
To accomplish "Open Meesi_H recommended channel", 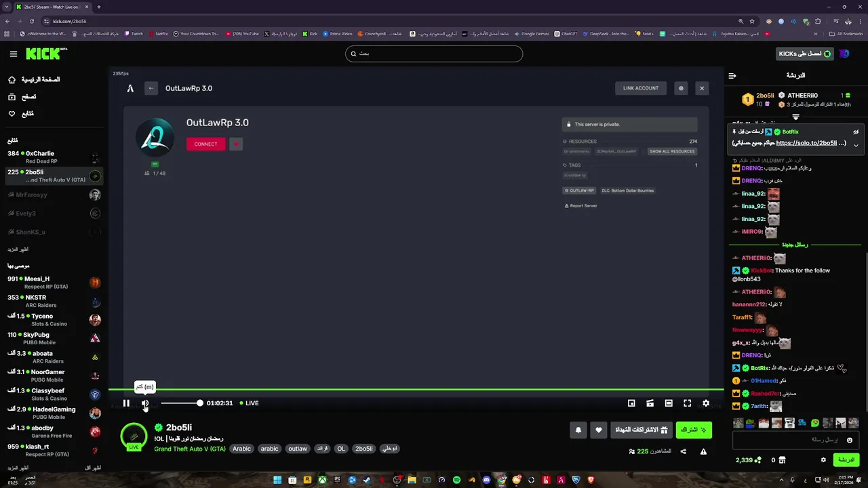I will pyautogui.click(x=53, y=283).
